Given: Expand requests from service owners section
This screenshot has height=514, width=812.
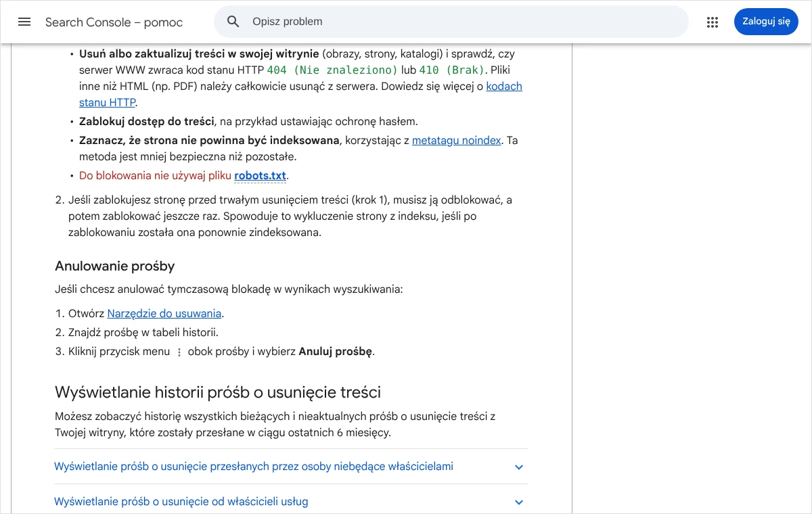Looking at the screenshot, I should point(291,502).
